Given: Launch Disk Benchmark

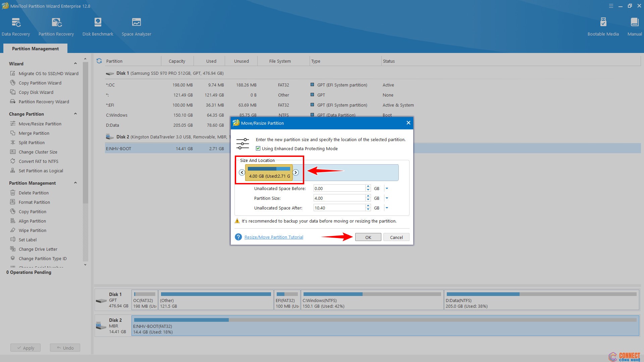Looking at the screenshot, I should [x=98, y=27].
